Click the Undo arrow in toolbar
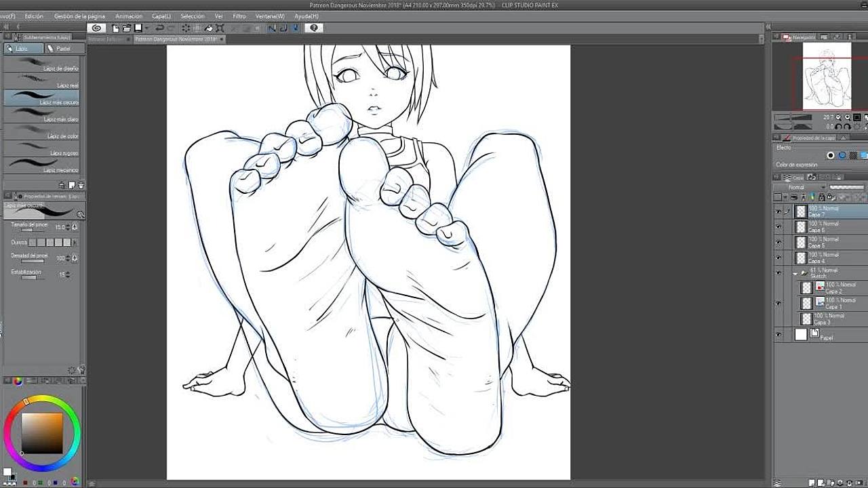The width and height of the screenshot is (868, 488). [x=159, y=28]
